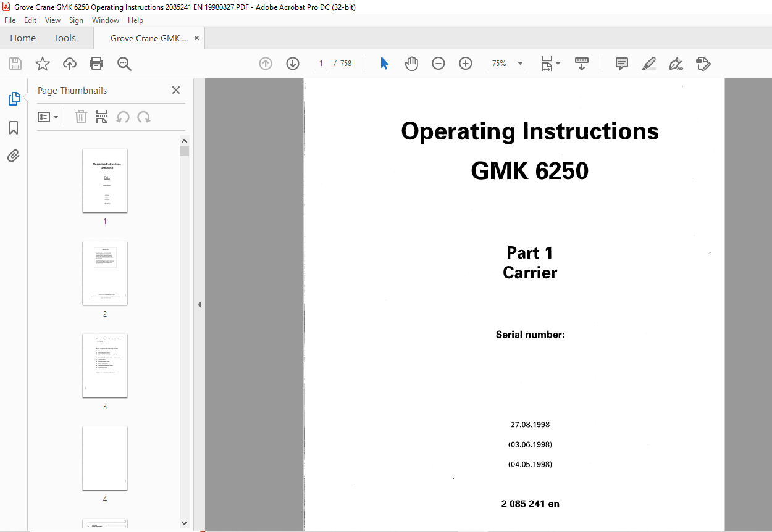The image size is (772, 532).
Task: Click the page number input field
Action: click(x=321, y=64)
